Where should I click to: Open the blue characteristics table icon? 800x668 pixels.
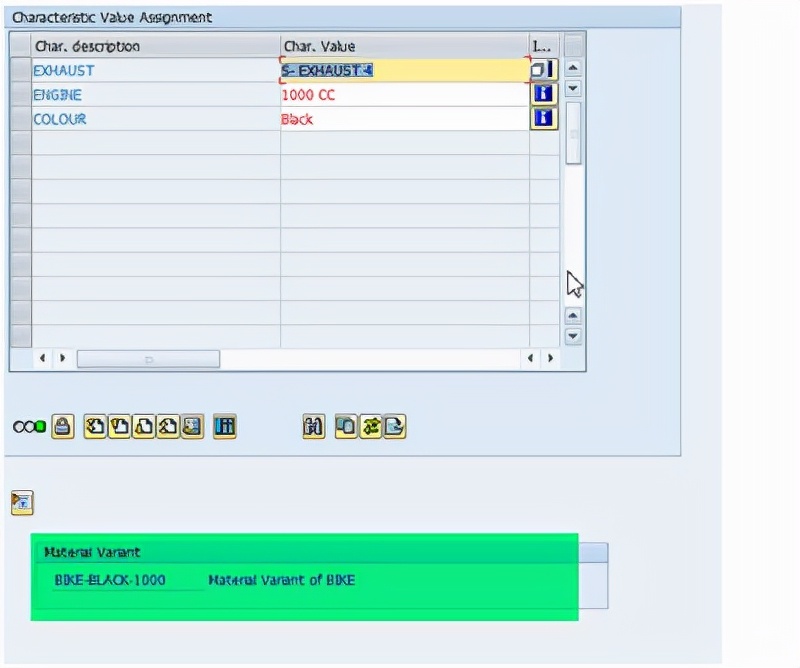[x=226, y=426]
